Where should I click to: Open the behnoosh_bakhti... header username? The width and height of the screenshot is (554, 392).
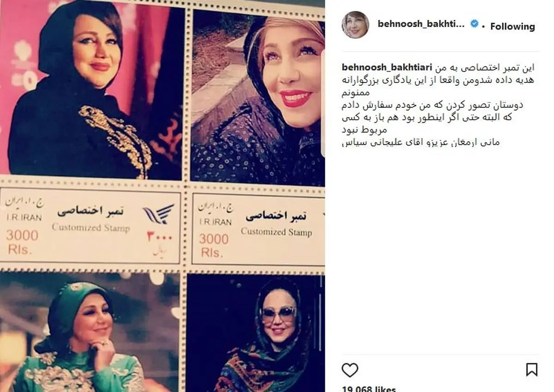click(x=421, y=24)
